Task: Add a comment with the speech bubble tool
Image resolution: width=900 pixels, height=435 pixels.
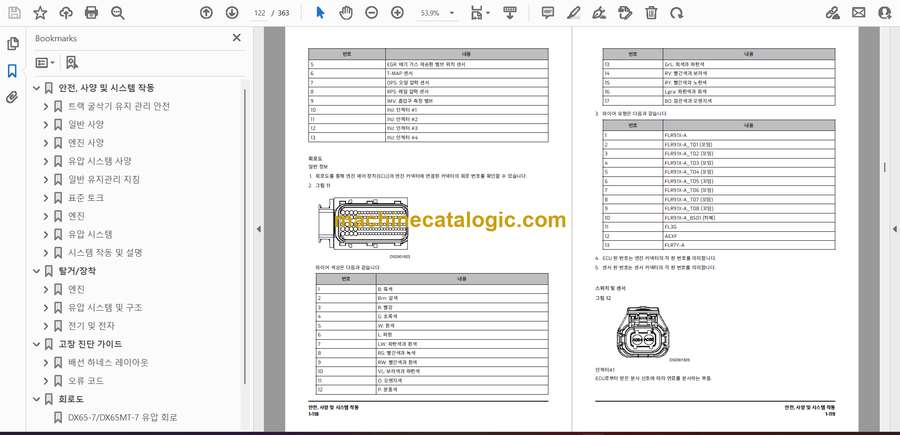Action: tap(548, 13)
